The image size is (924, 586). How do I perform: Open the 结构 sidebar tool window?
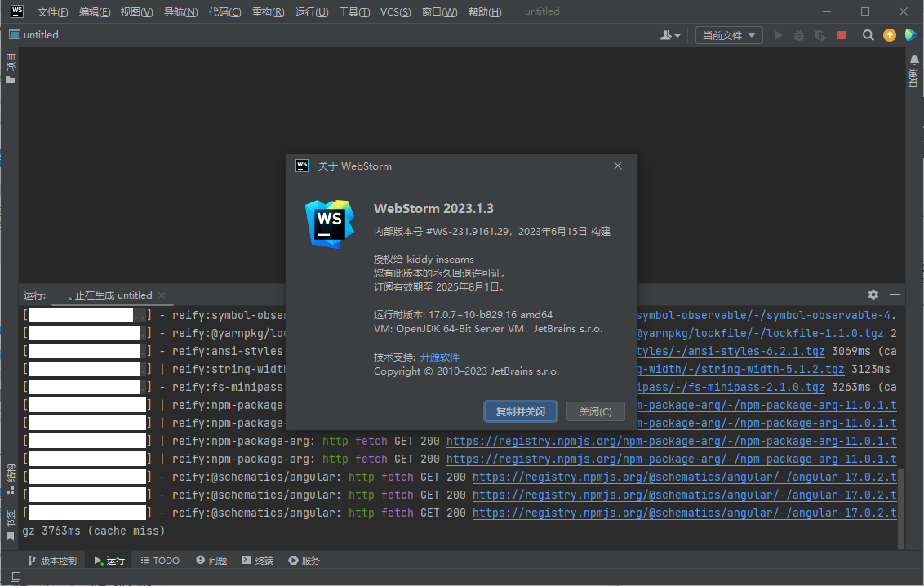(x=10, y=479)
